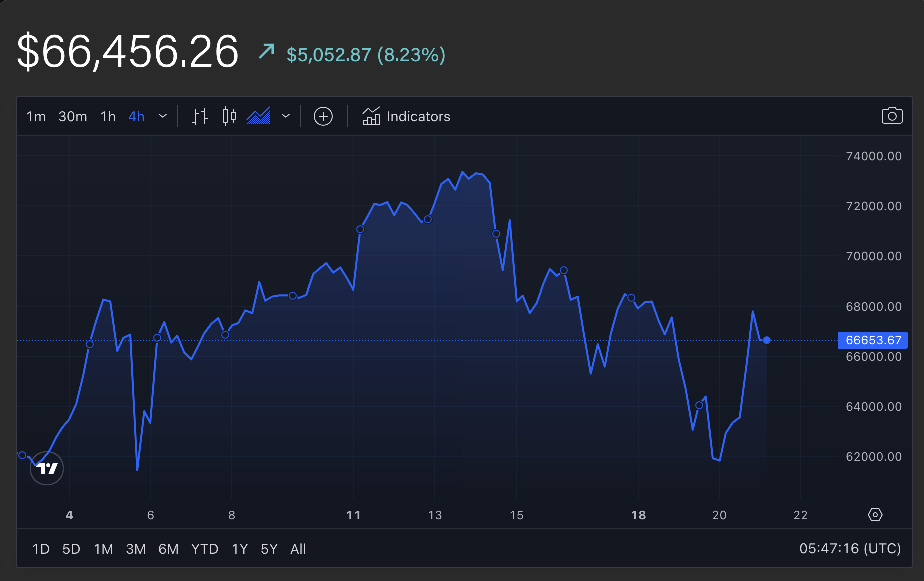Select the area chart style icon

(x=258, y=116)
